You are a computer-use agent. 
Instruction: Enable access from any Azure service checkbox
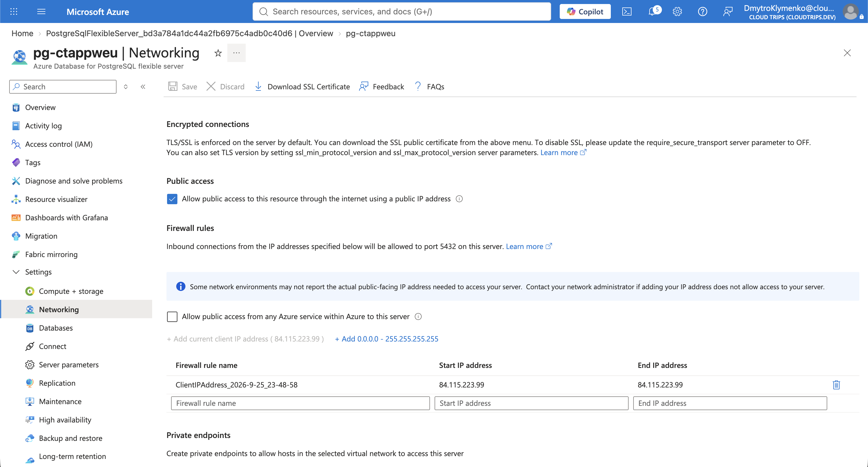pyautogui.click(x=172, y=317)
